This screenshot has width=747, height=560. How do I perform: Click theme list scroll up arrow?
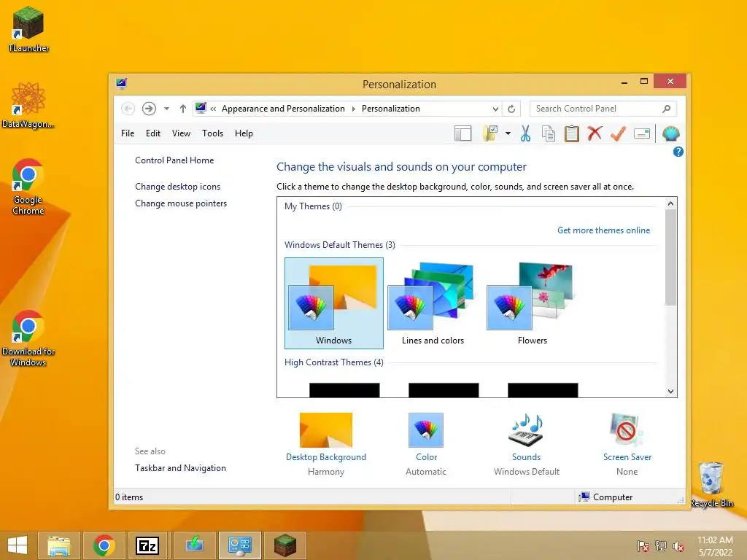[x=671, y=203]
